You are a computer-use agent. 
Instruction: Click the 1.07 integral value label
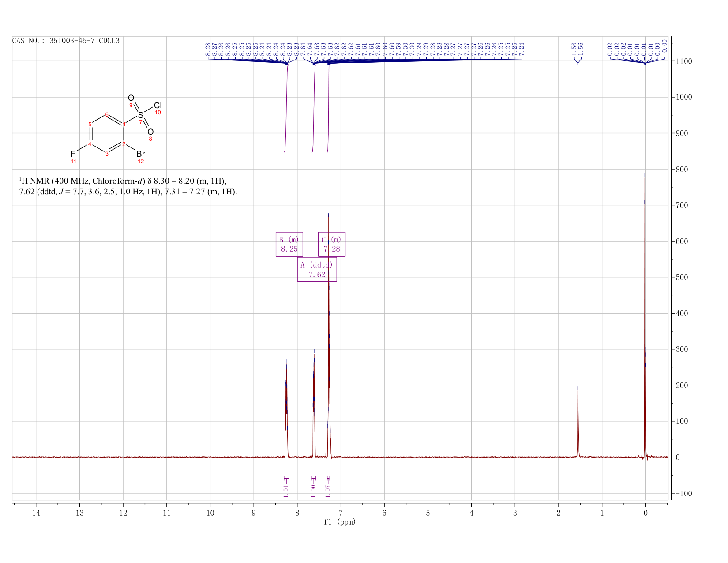(328, 490)
